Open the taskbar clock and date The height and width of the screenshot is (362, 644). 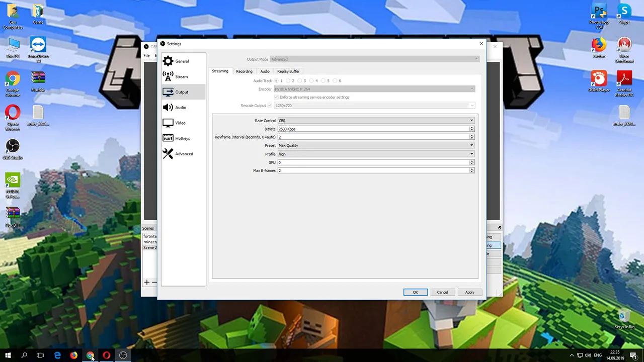point(615,355)
